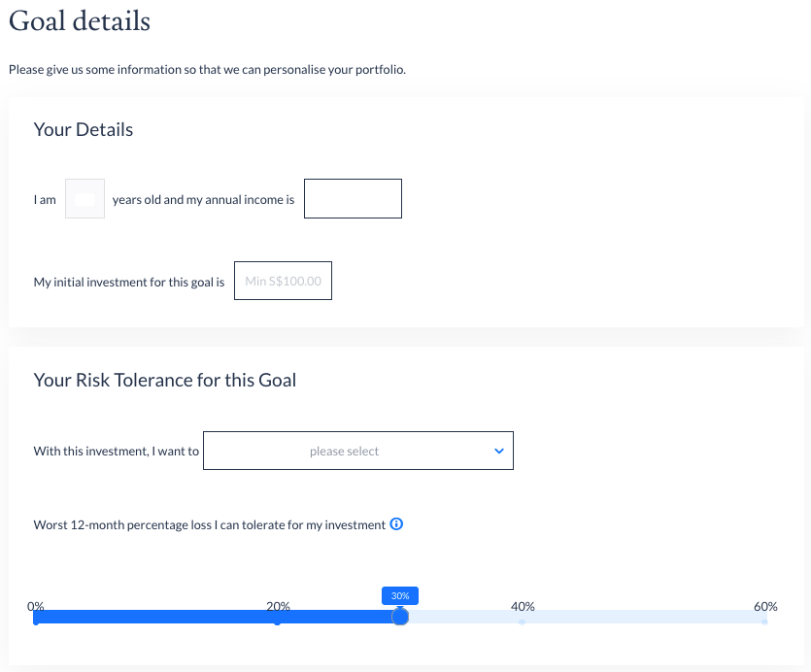Click the 20% label on the slider
Screen dimensions: 811x672
pyautogui.click(x=278, y=606)
